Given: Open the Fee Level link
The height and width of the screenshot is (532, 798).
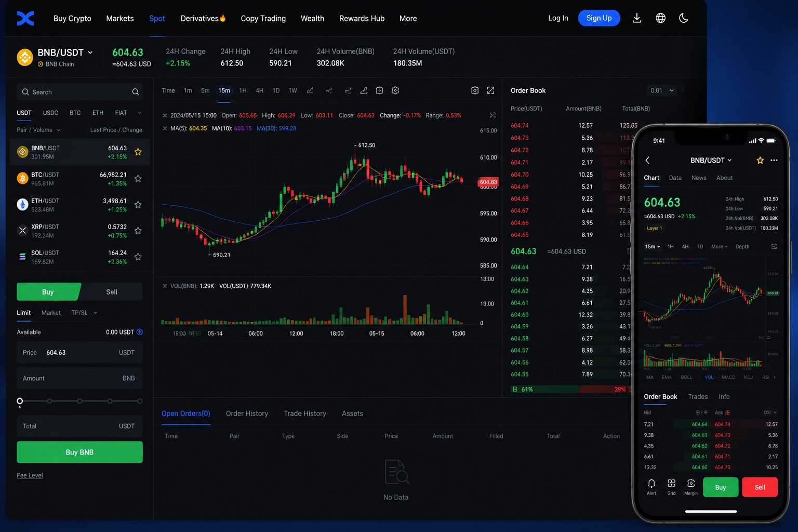Looking at the screenshot, I should point(30,475).
